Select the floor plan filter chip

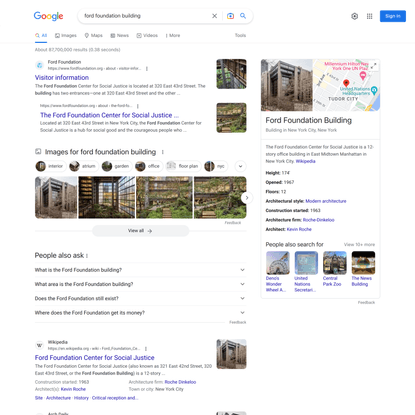(183, 166)
